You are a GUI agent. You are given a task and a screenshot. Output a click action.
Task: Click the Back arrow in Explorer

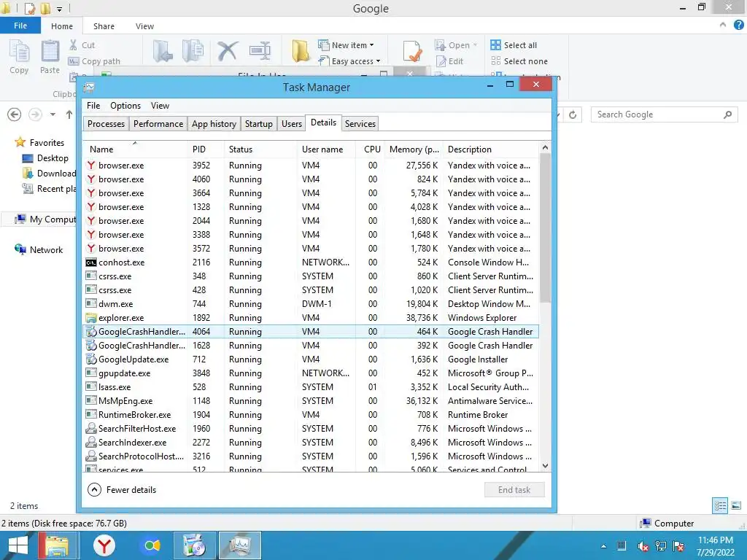click(x=15, y=114)
